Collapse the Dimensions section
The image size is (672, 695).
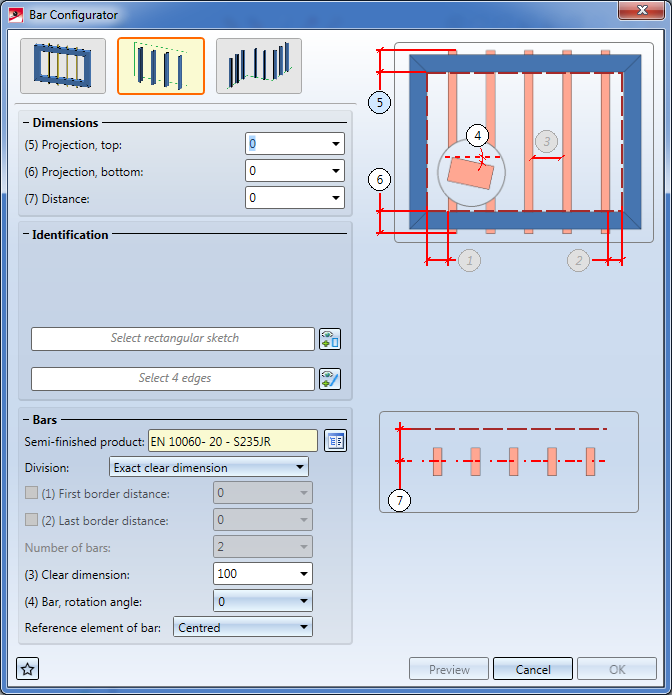[26, 123]
